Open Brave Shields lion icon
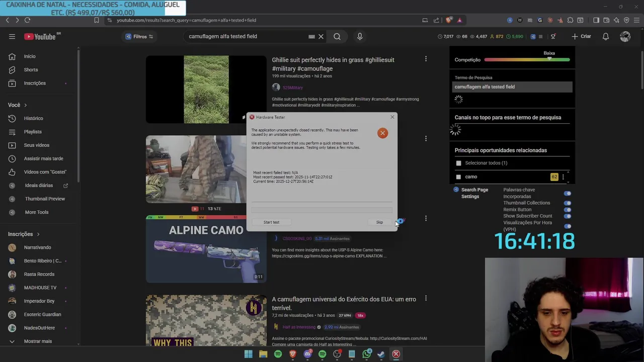This screenshot has height=362, width=644. pyautogui.click(x=449, y=20)
